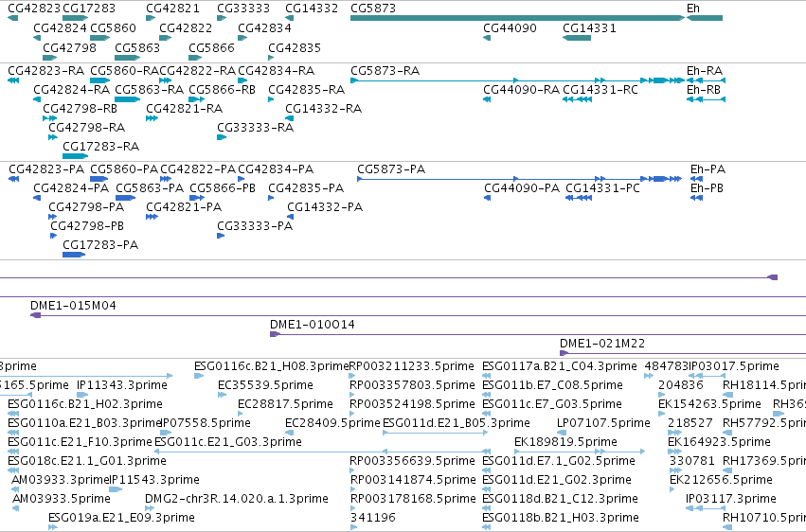Click the CG14331-RC transcript label

point(600,89)
